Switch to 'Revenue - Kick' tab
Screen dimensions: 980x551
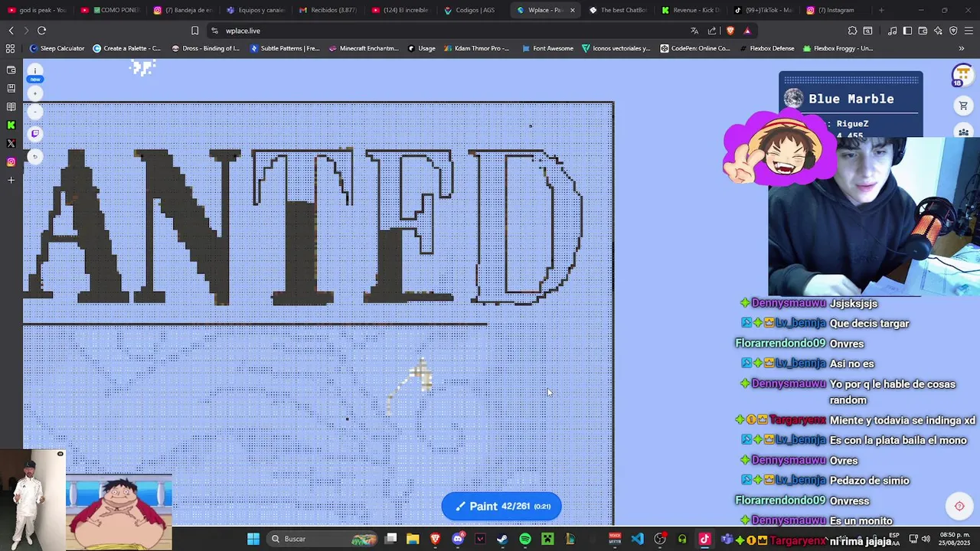point(691,10)
